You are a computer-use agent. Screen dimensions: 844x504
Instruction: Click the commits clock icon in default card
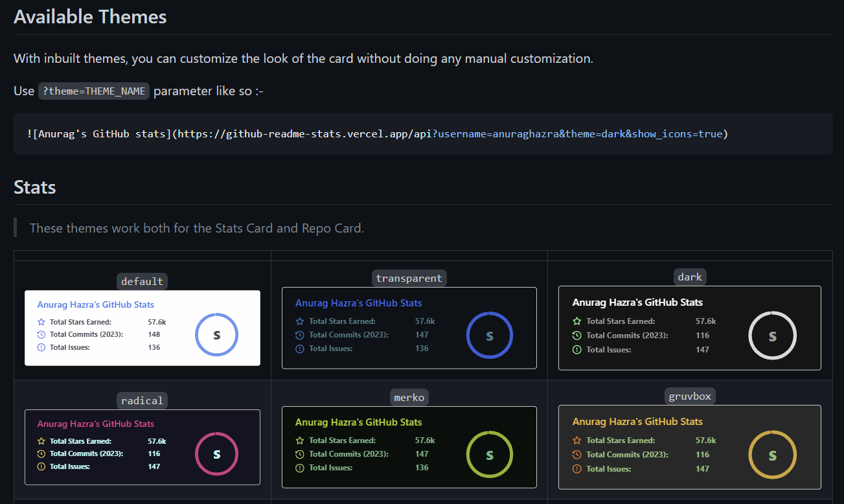pos(41,334)
